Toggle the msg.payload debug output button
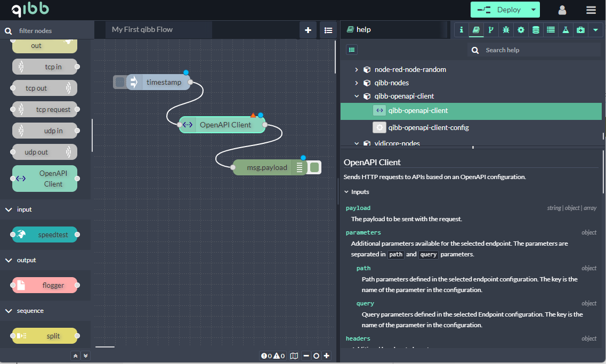 pos(314,167)
